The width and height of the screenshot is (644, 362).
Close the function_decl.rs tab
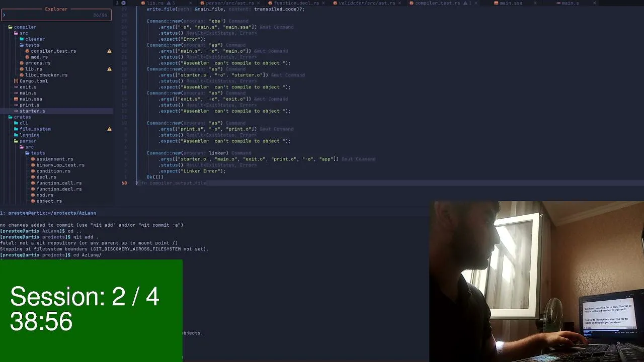(x=323, y=3)
